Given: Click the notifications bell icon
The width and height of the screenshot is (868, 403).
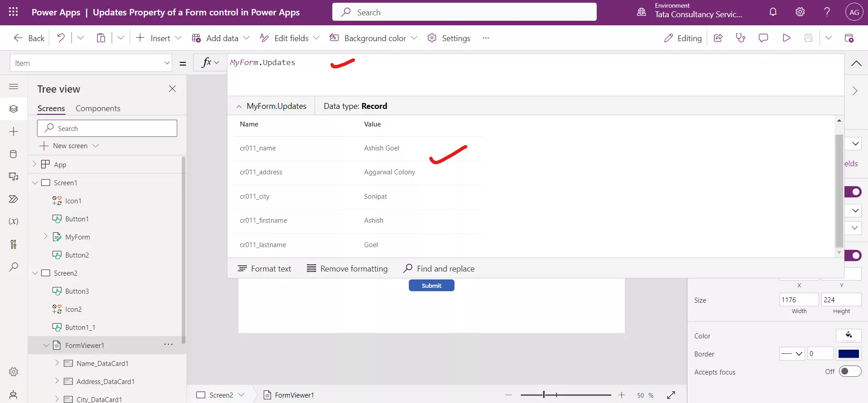Looking at the screenshot, I should (x=773, y=12).
